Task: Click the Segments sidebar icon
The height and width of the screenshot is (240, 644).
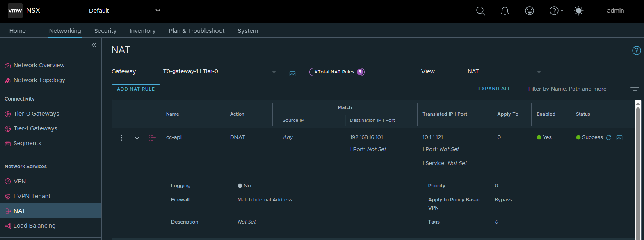Action: pos(8,144)
